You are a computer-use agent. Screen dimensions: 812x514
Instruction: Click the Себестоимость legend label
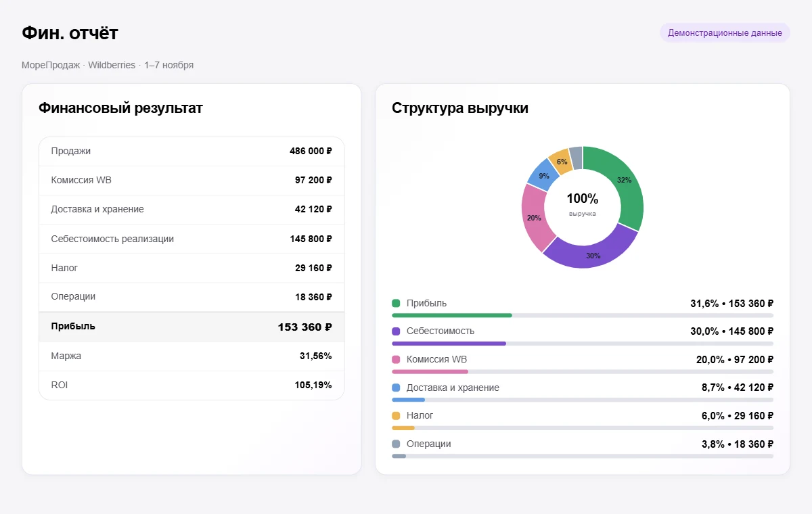[x=441, y=331]
